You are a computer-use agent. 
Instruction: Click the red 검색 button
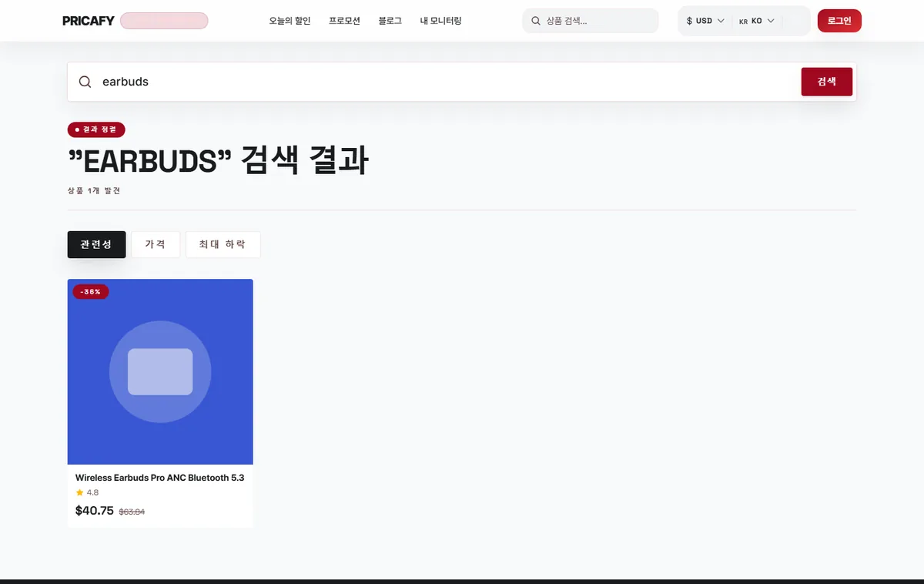coord(827,82)
